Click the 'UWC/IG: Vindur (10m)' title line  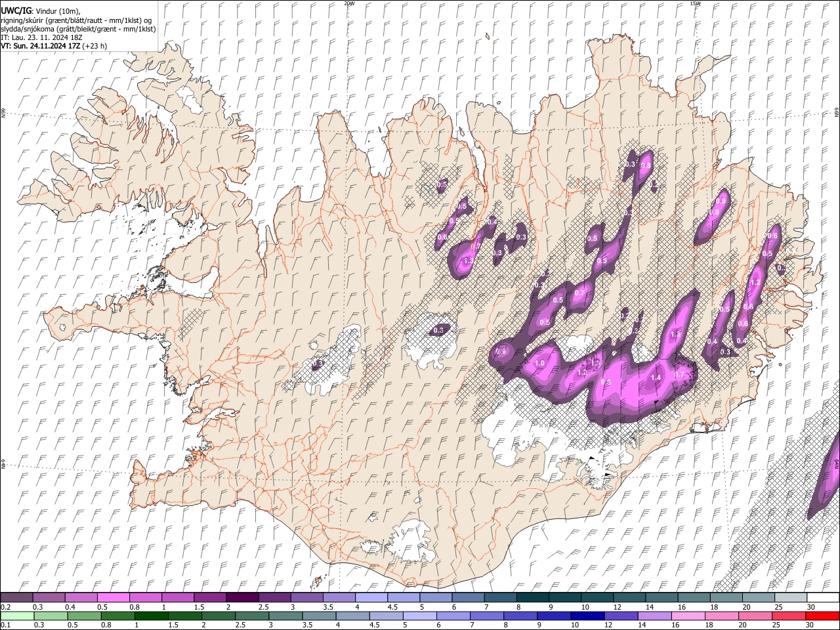[41, 11]
